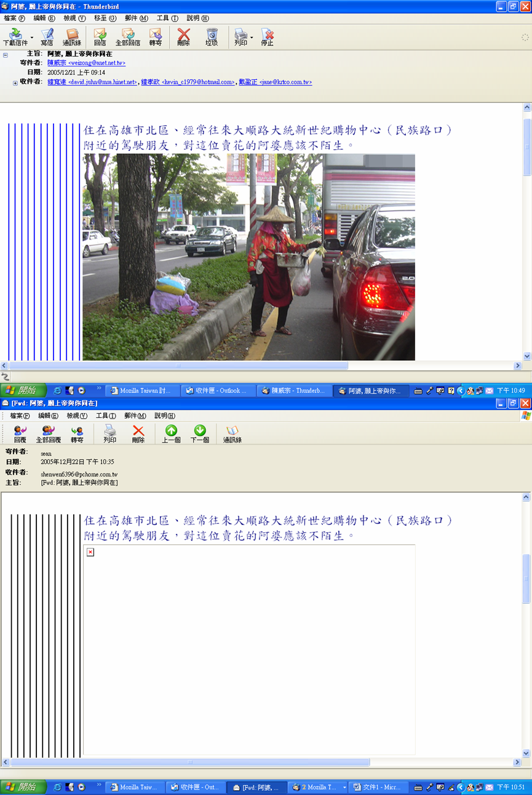Click recipient link jane@krtco.com.tw
Screen dimensions: 532x795
(x=276, y=82)
